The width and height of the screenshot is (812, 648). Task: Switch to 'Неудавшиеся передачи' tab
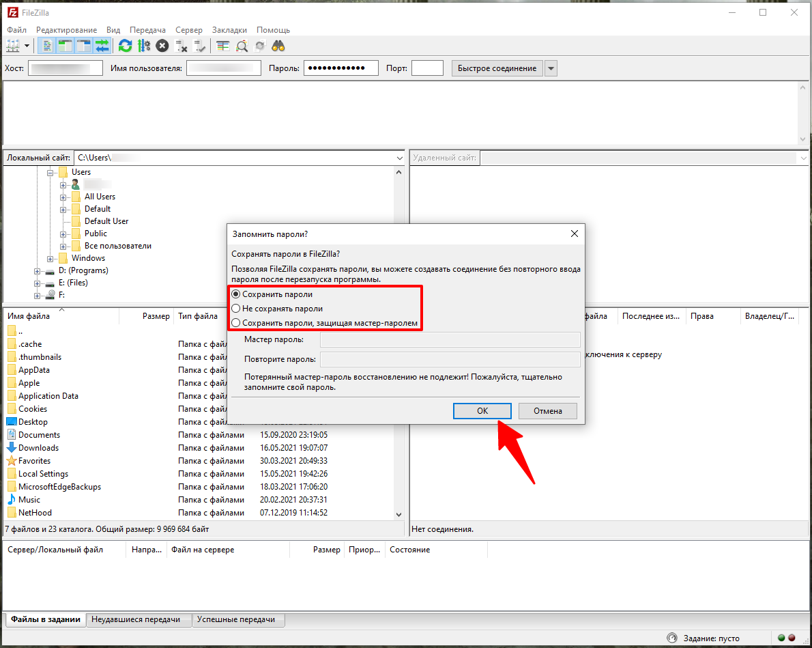(136, 619)
